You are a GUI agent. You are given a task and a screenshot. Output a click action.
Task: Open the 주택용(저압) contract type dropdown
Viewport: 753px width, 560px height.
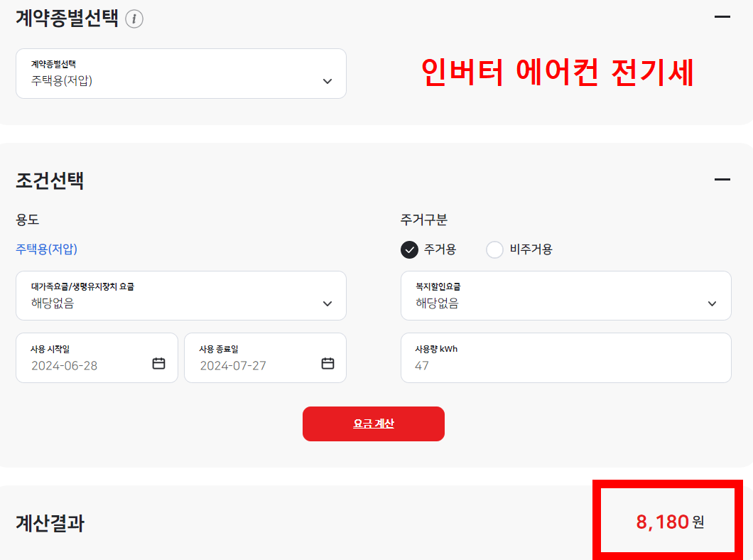click(181, 74)
